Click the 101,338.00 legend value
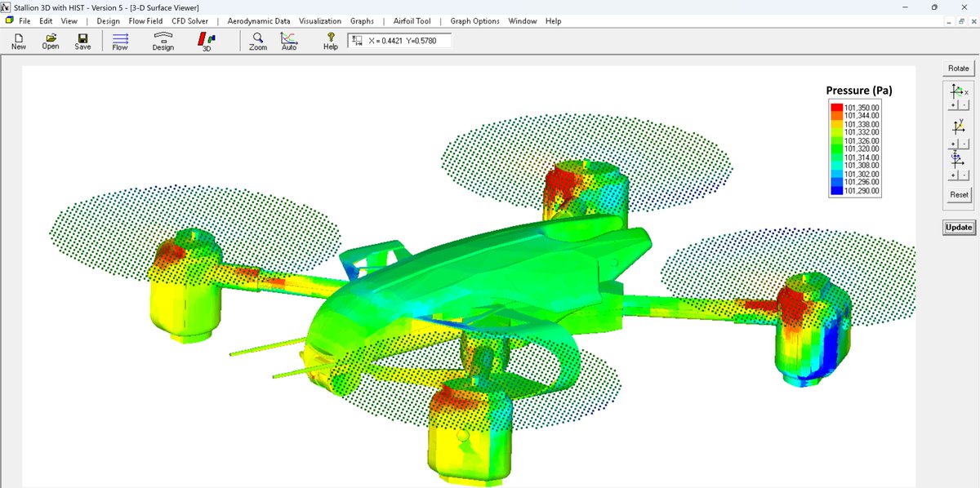This screenshot has width=980, height=488. 861,124
